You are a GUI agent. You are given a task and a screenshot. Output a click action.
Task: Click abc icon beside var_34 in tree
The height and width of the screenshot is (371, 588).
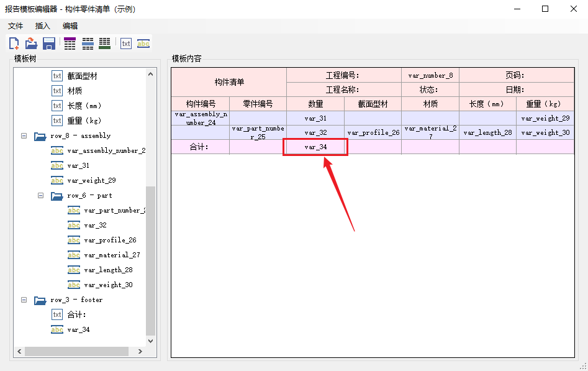[x=57, y=330]
